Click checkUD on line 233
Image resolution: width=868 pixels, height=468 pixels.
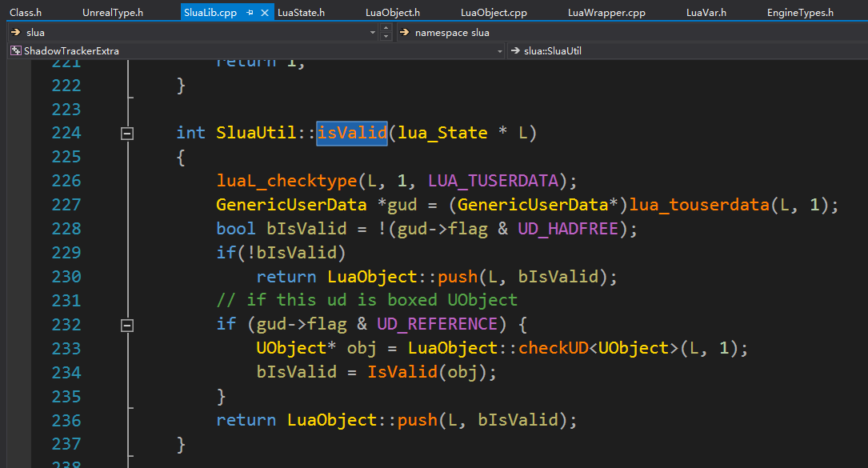[x=553, y=348]
